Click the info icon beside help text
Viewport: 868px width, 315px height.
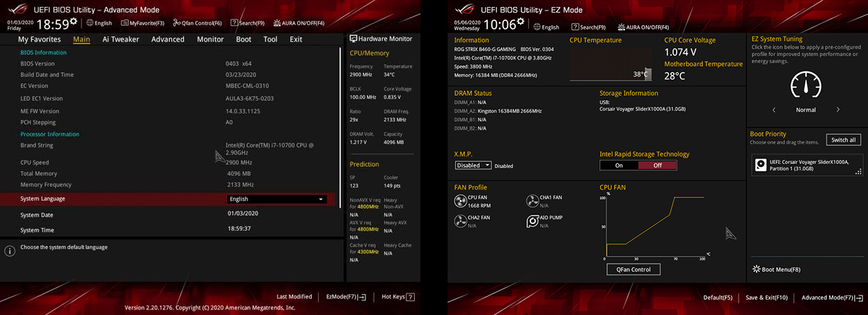[x=10, y=251]
